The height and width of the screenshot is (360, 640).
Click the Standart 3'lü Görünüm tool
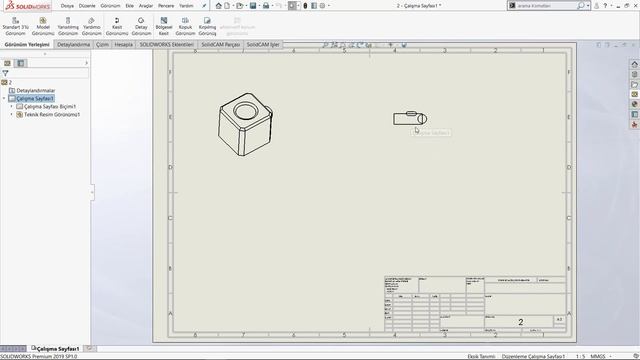pos(16,27)
